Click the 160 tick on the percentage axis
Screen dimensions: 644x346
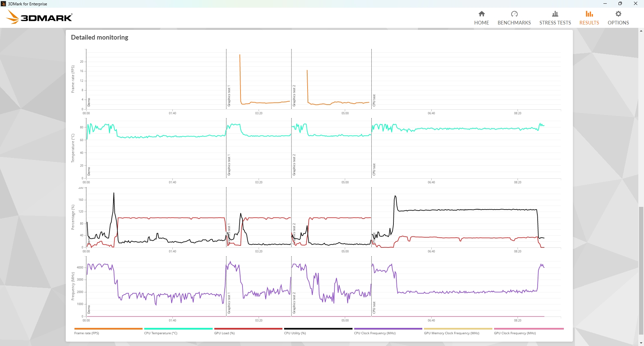point(80,200)
